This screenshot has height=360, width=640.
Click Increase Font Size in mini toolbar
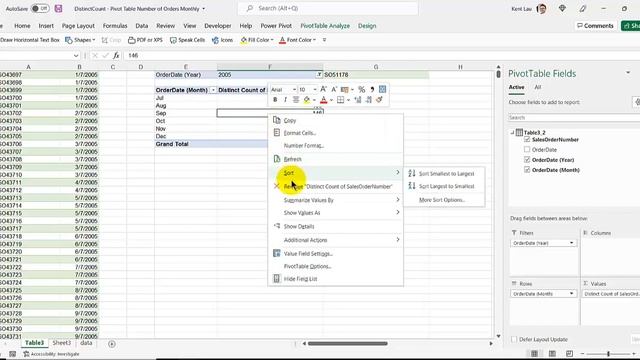pos(324,89)
